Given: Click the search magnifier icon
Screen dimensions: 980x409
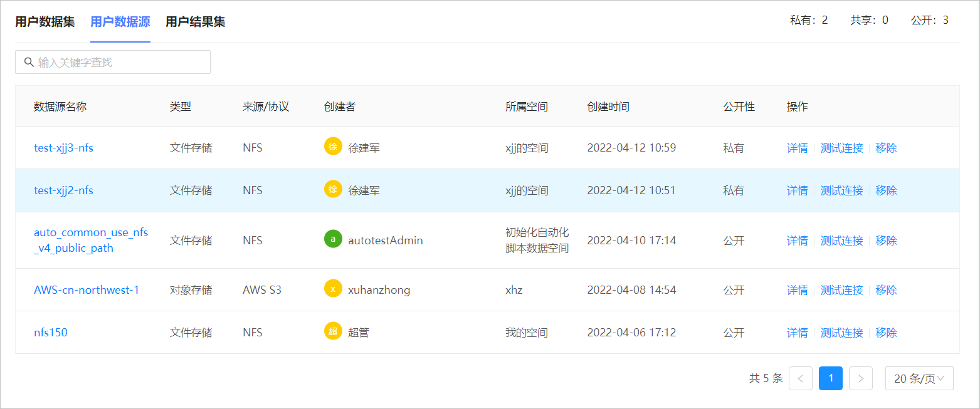Looking at the screenshot, I should [28, 62].
